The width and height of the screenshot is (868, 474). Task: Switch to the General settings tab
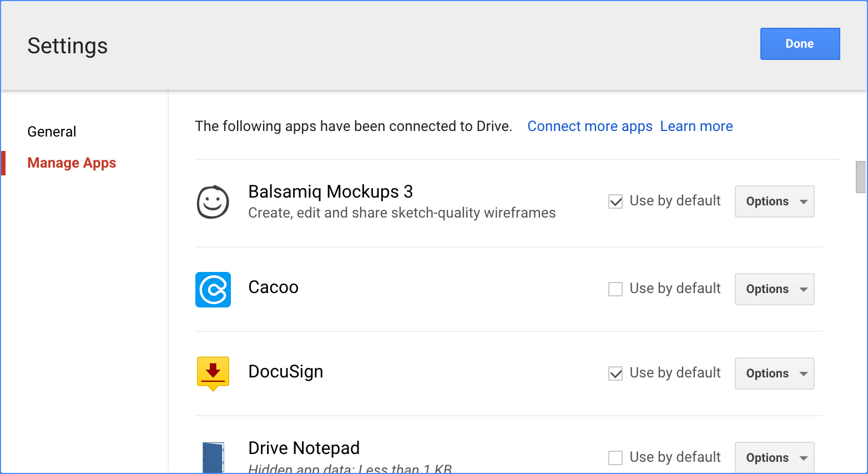pos(52,132)
